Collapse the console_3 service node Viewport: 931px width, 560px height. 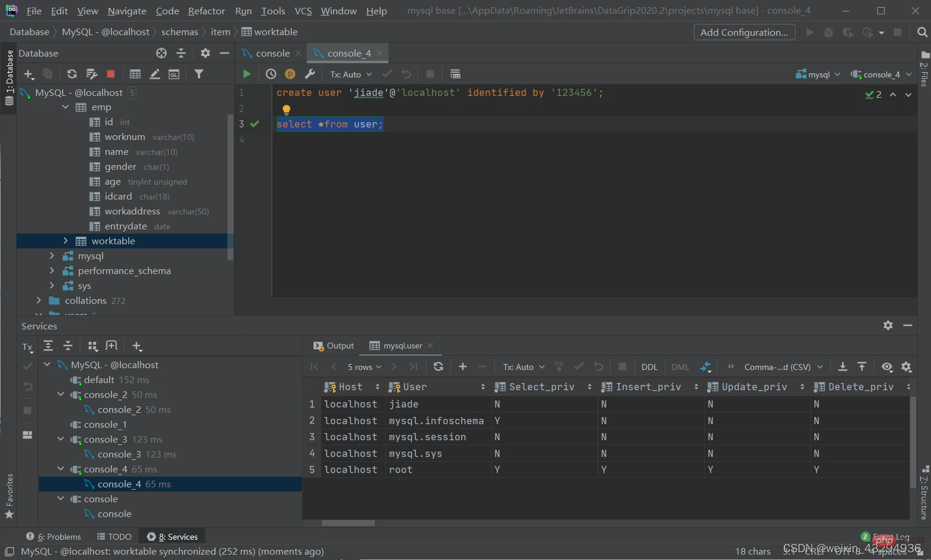point(61,439)
